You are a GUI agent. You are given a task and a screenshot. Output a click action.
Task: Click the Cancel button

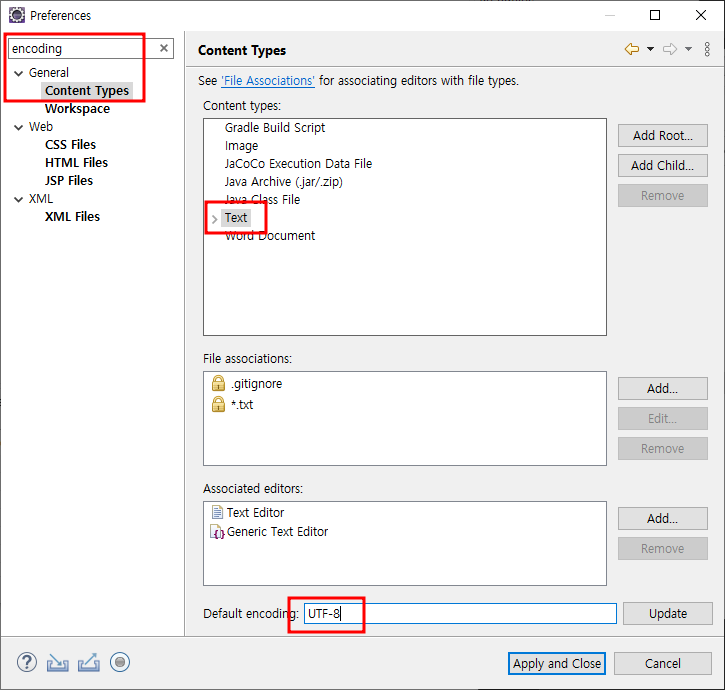coord(663,664)
